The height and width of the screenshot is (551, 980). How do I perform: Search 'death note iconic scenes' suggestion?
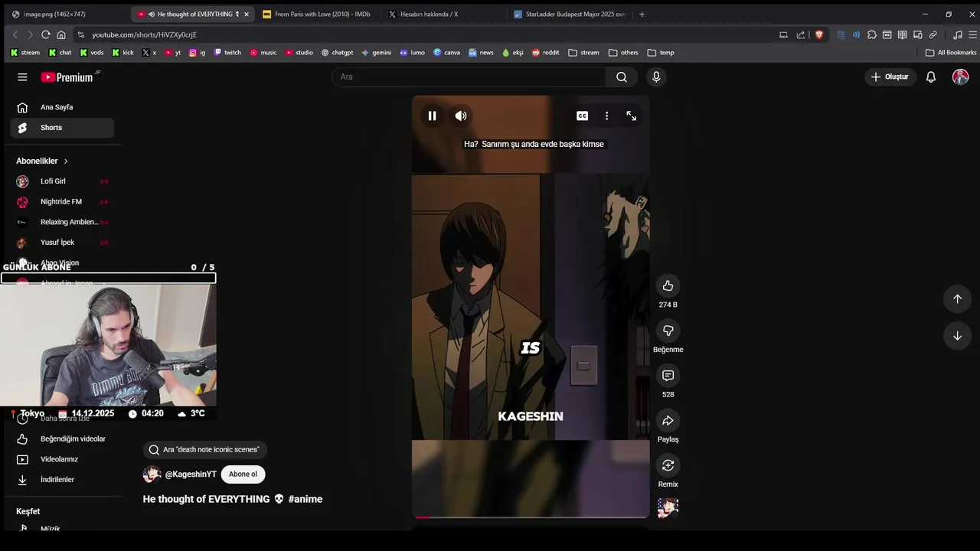click(x=204, y=450)
